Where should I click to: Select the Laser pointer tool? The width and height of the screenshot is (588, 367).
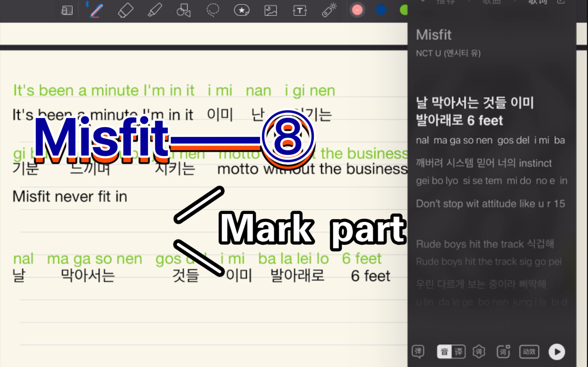[x=329, y=10]
